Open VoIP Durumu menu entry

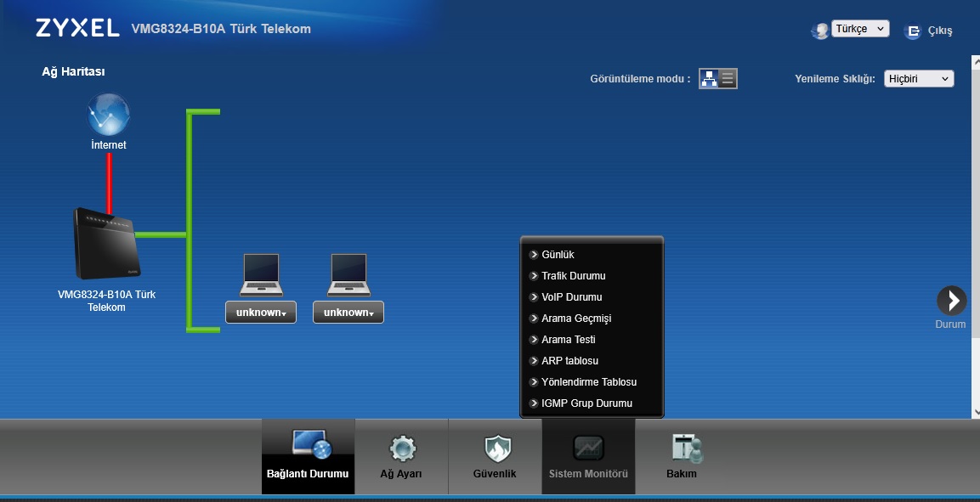[572, 297]
